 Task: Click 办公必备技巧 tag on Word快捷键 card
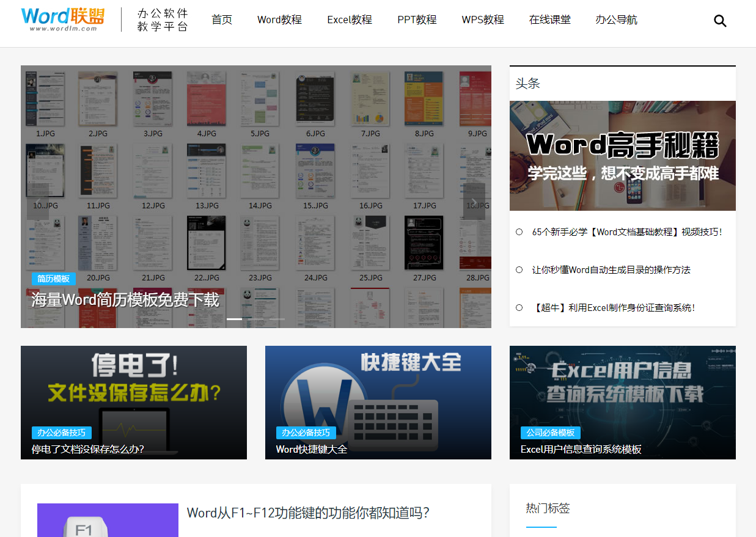coord(306,433)
